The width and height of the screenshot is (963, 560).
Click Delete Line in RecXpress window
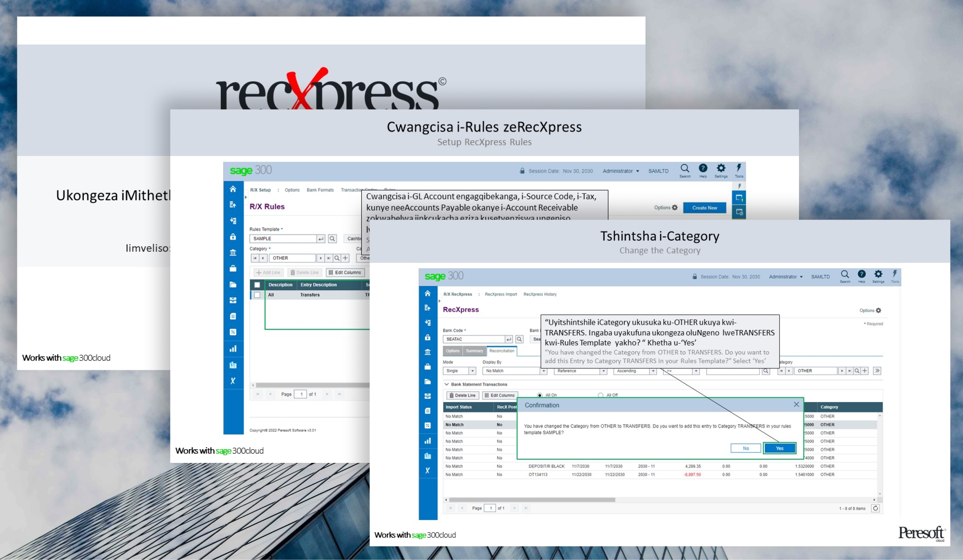pos(462,395)
